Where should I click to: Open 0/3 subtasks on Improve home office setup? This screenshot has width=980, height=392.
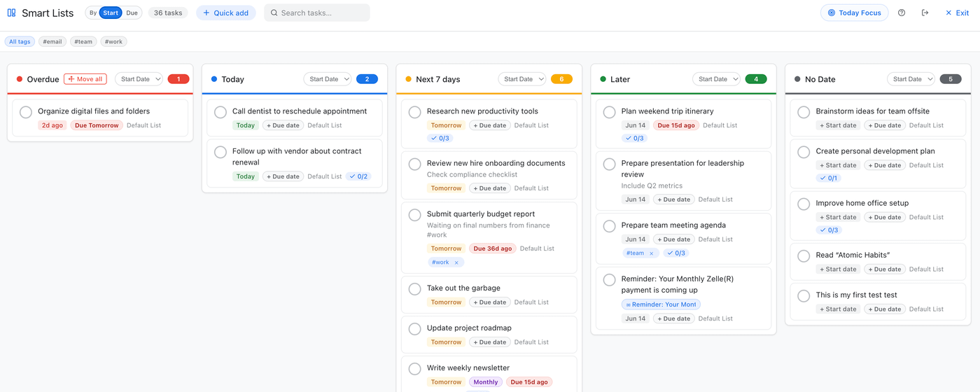click(x=829, y=230)
